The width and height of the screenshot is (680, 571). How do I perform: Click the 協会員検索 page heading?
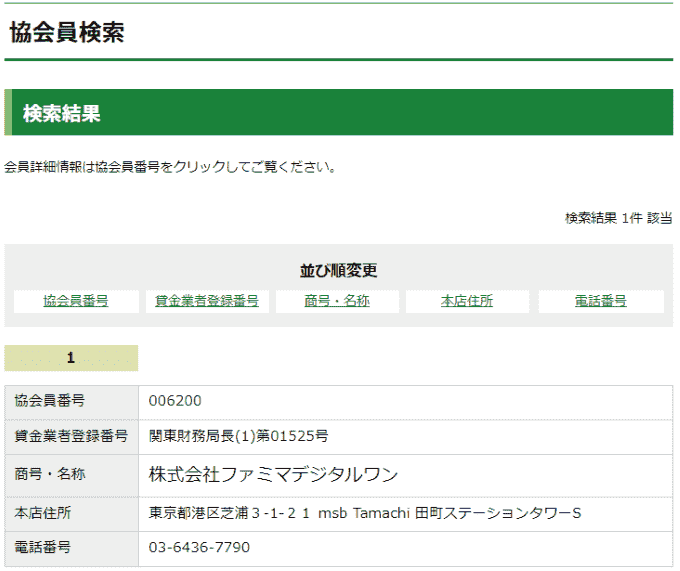[x=67, y=33]
